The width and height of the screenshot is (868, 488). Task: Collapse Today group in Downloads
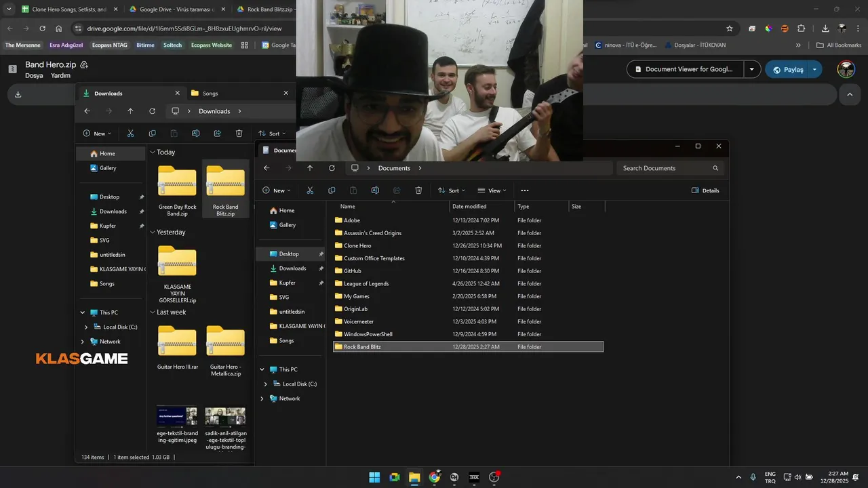(x=153, y=152)
